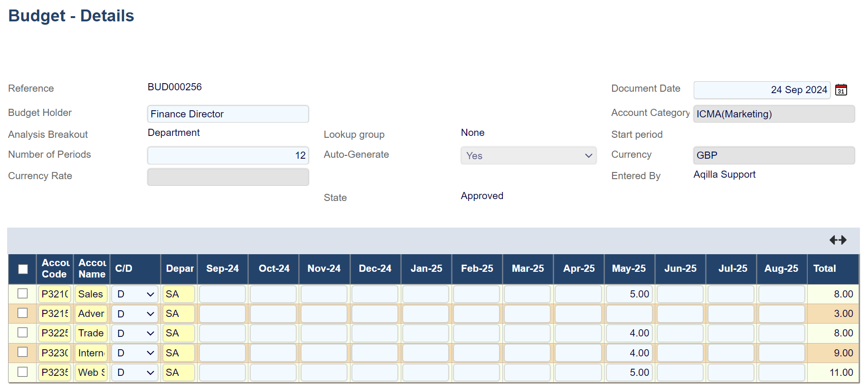The image size is (868, 392).
Task: Edit the Number of Periods field
Action: (228, 155)
